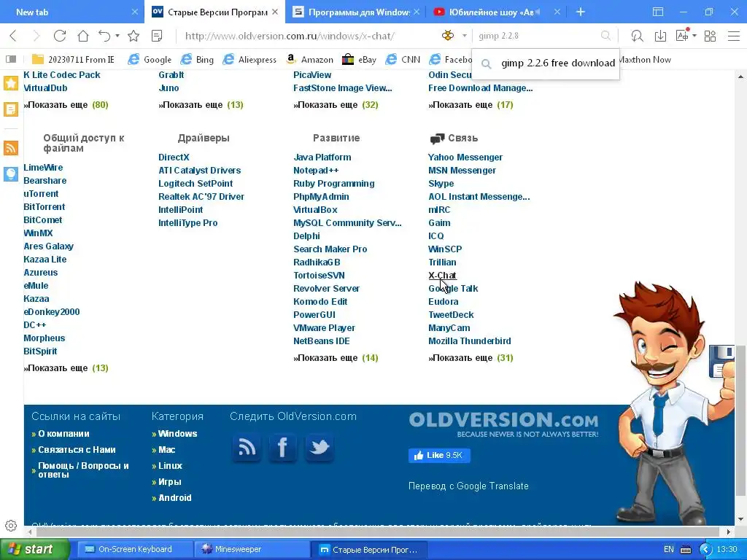The width and height of the screenshot is (747, 560).
Task: Open the Mozilla Thunderbird link
Action: (x=469, y=341)
